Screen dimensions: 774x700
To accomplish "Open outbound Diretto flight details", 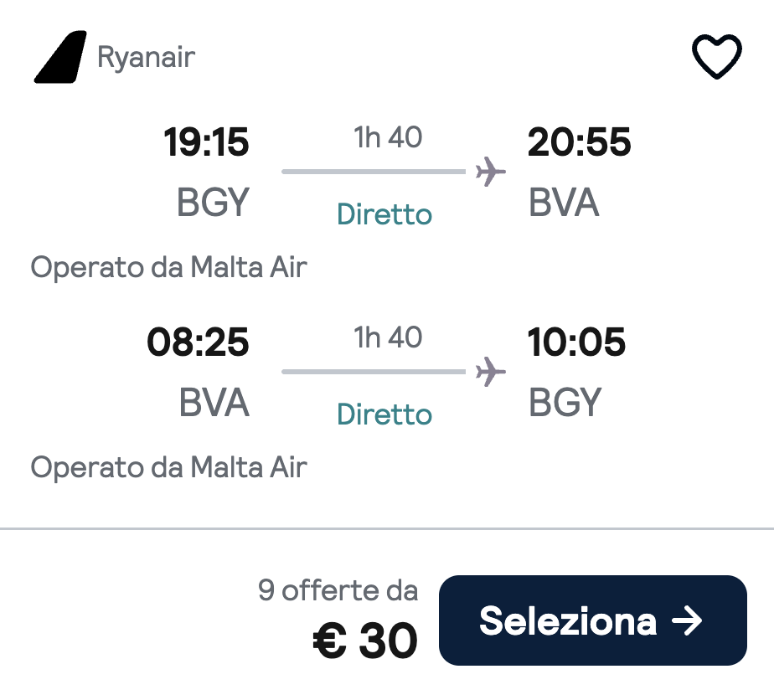I will [x=384, y=214].
